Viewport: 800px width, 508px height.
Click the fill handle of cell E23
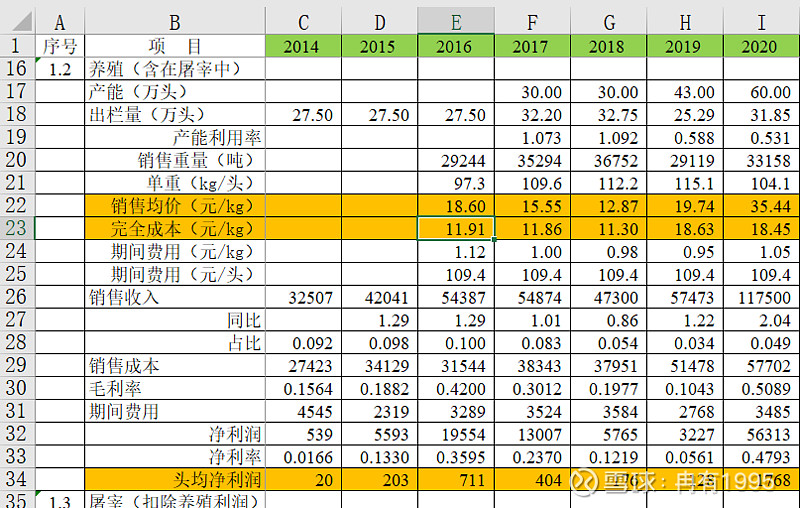494,239
